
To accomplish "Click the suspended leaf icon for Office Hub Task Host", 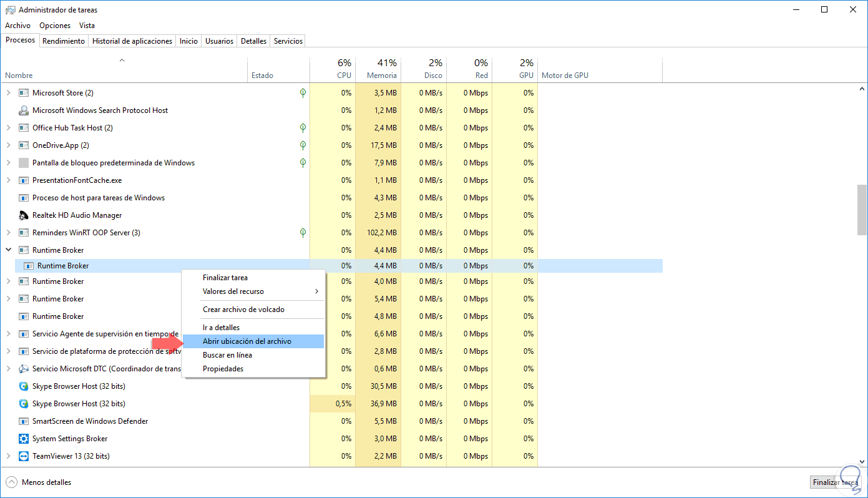I will [303, 128].
